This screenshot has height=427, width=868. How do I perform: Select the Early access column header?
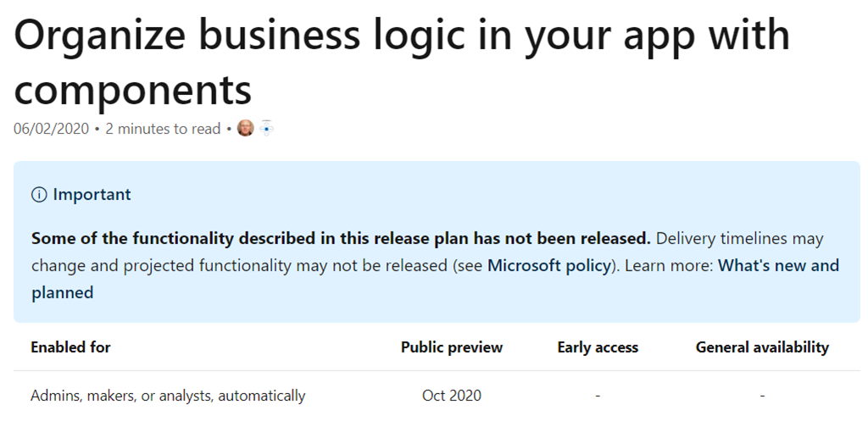point(598,347)
